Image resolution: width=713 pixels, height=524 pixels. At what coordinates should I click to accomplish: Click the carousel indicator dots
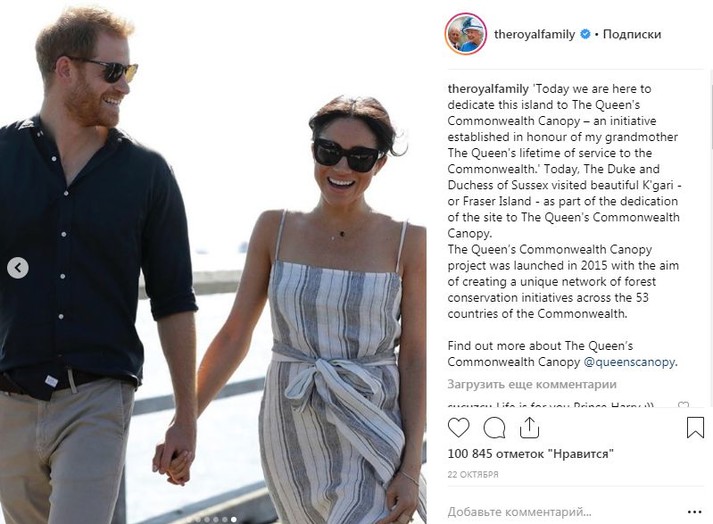(216, 519)
